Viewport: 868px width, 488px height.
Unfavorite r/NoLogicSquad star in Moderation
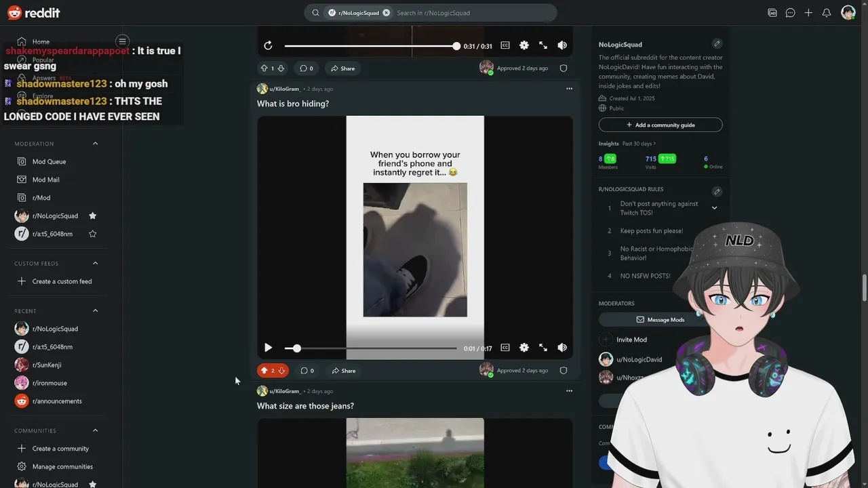point(93,216)
